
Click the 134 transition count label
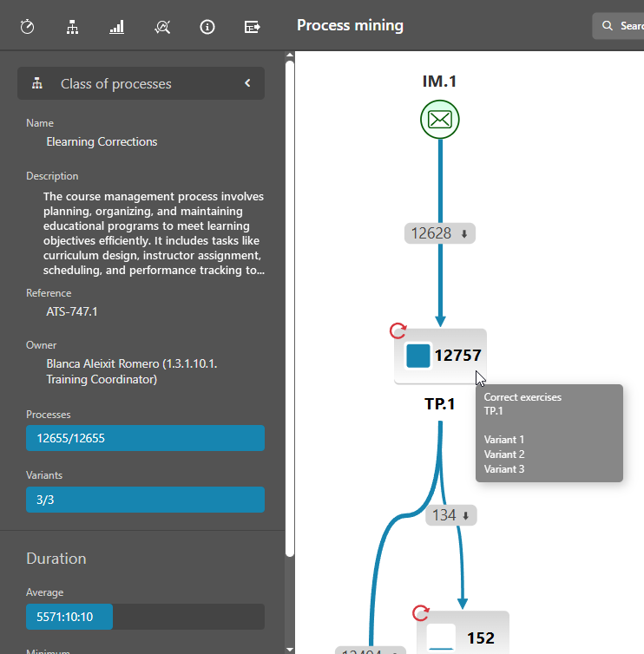tap(451, 515)
